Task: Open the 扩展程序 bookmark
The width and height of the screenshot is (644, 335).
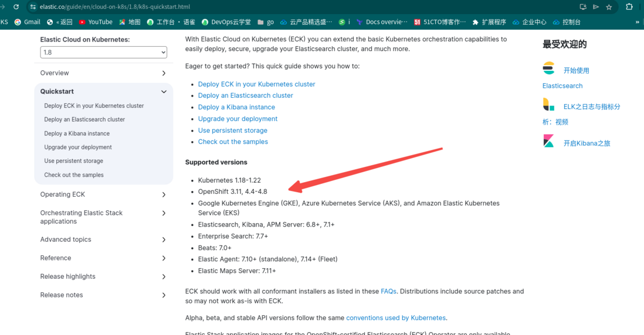Action: point(489,22)
